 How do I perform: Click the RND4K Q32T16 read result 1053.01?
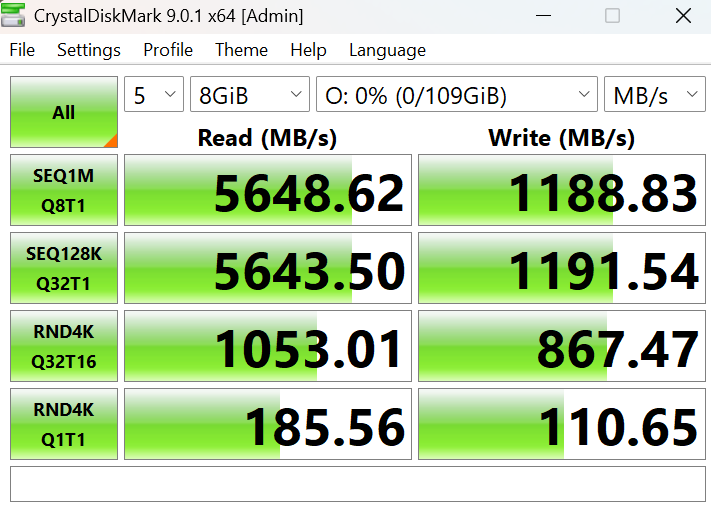point(268,346)
